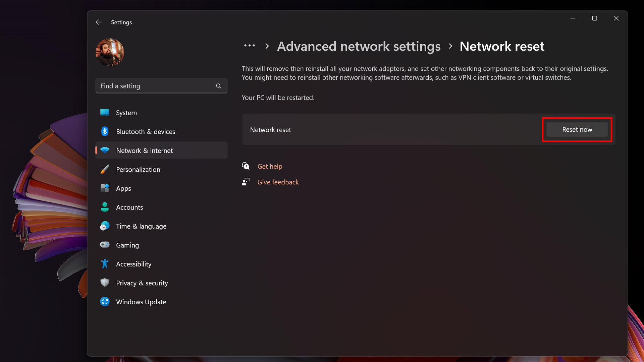Viewport: 644px width, 362px height.
Task: Open the Give feedback link
Action: (x=278, y=182)
